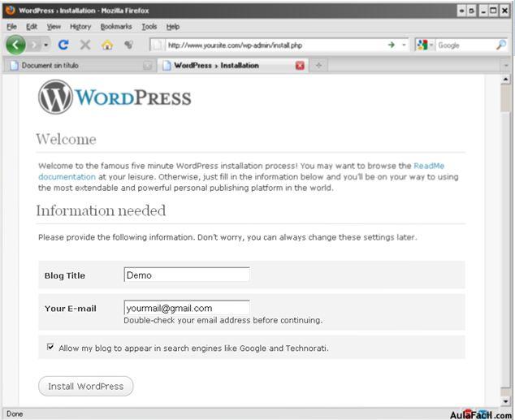Open the View menu
This screenshot has height=420, width=515.
point(54,27)
